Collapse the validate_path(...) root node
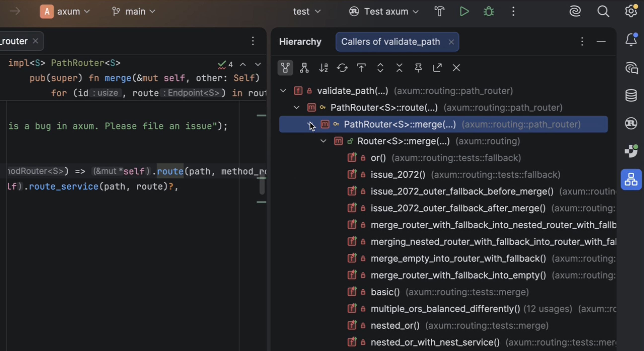Image resolution: width=644 pixels, height=351 pixels. click(283, 90)
